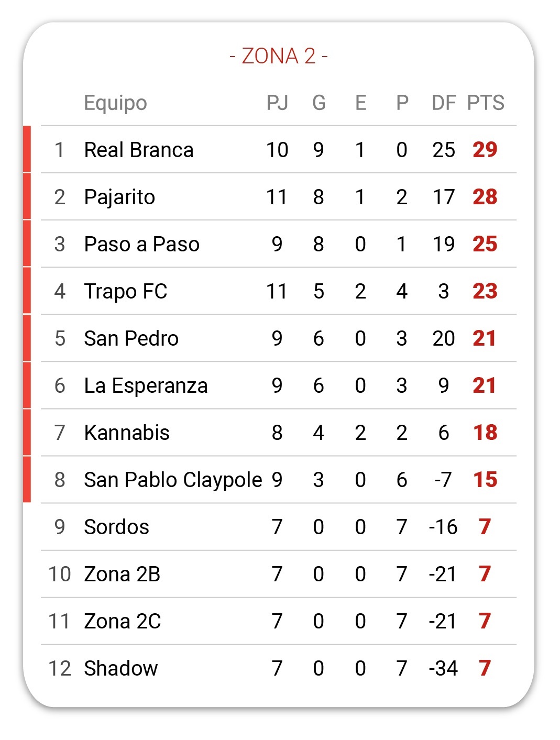Click the PJ column header
Image resolution: width=560 pixels, height=740 pixels.
click(277, 103)
